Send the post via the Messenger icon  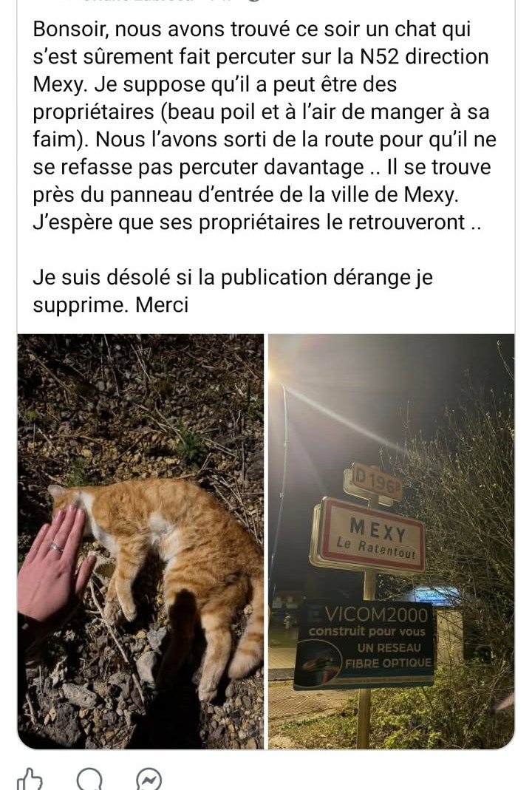tap(149, 780)
